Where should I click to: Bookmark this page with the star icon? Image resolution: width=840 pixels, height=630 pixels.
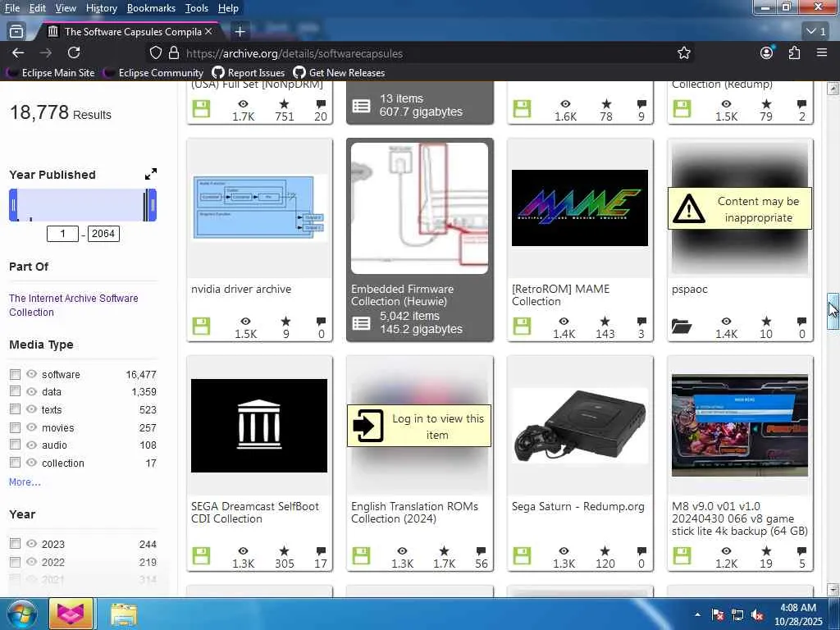(683, 52)
